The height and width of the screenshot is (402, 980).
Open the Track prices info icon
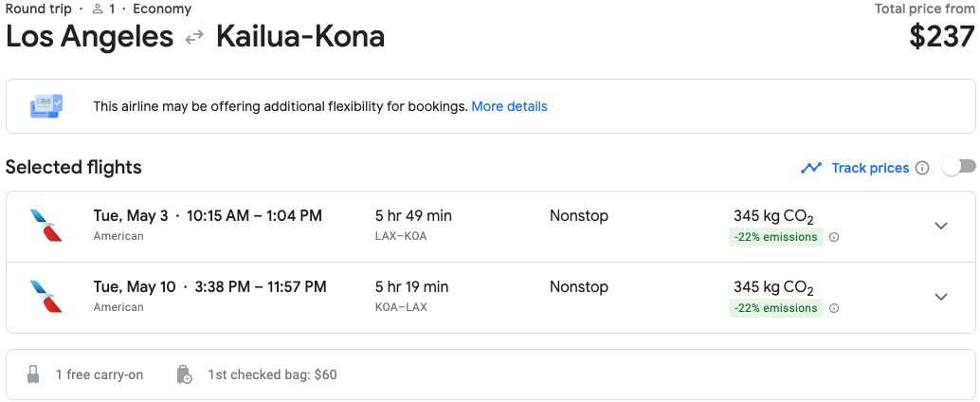[920, 168]
